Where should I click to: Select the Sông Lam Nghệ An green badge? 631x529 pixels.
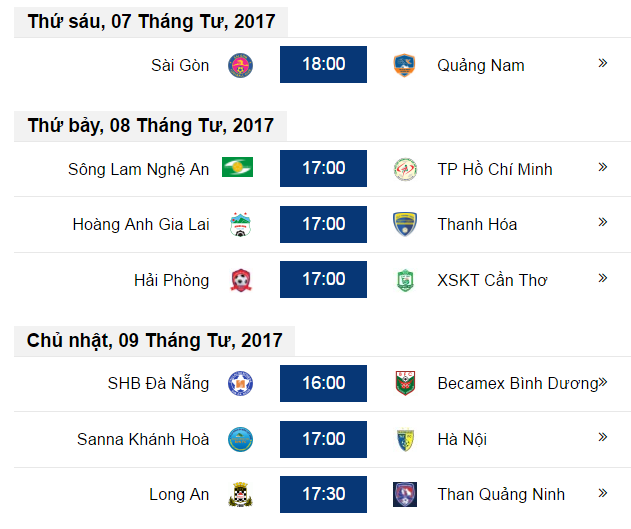tap(237, 167)
